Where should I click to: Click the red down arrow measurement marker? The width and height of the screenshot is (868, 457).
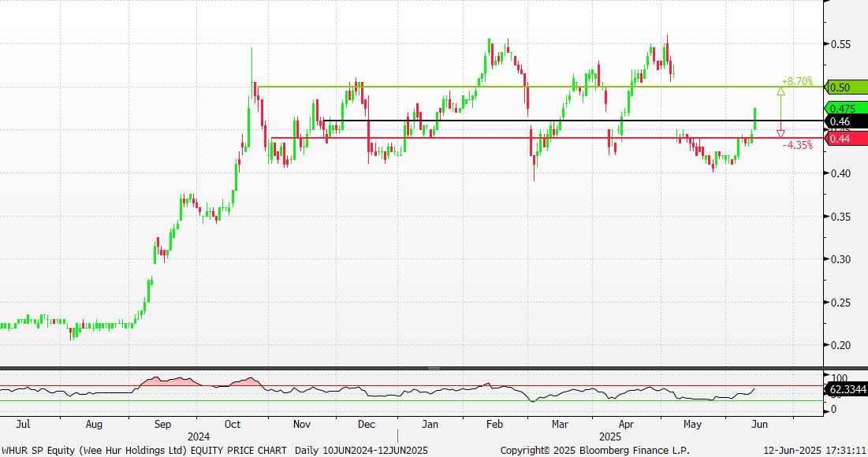tap(780, 133)
